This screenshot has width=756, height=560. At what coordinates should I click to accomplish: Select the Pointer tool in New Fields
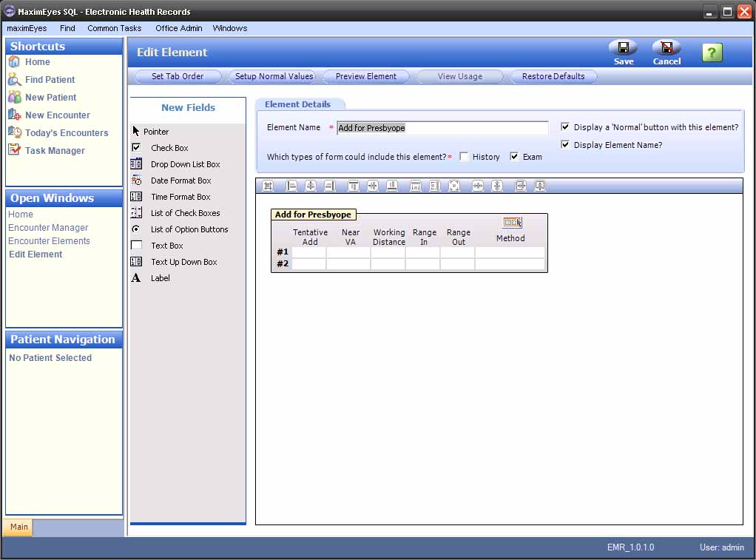[150, 132]
